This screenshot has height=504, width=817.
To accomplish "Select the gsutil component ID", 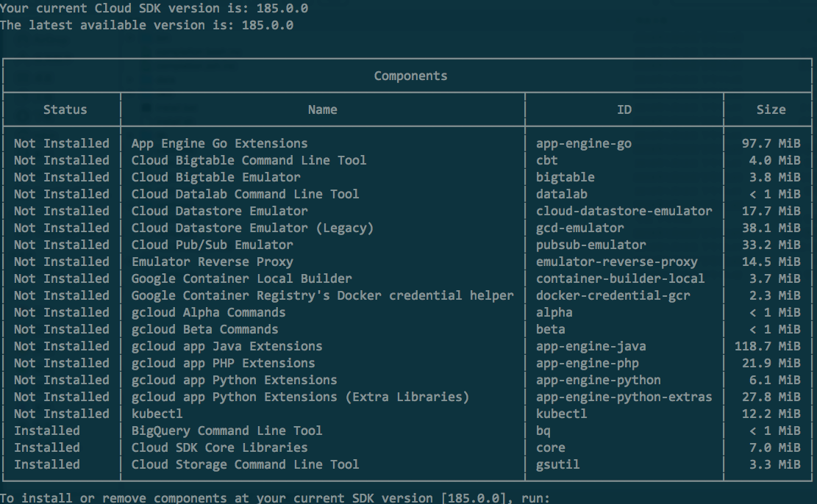I will tap(557, 464).
